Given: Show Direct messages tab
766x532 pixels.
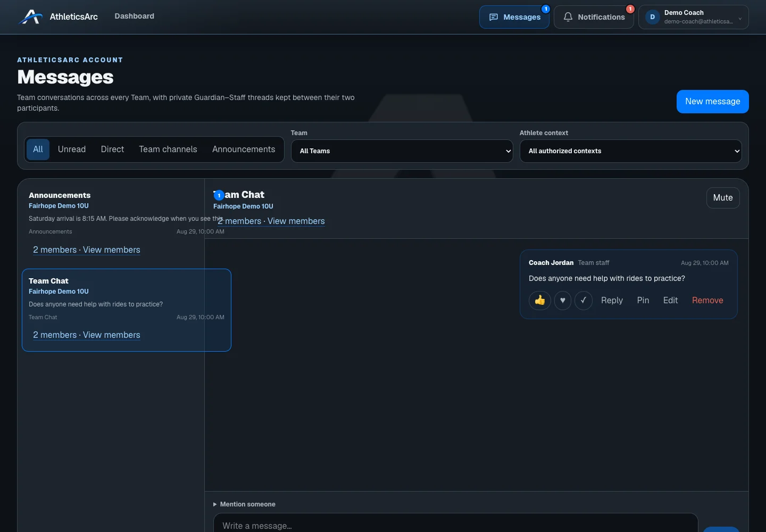Looking at the screenshot, I should (112, 149).
